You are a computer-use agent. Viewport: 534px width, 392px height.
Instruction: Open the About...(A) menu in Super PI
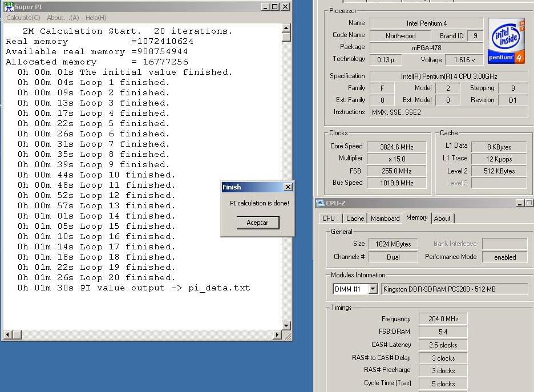pos(63,18)
